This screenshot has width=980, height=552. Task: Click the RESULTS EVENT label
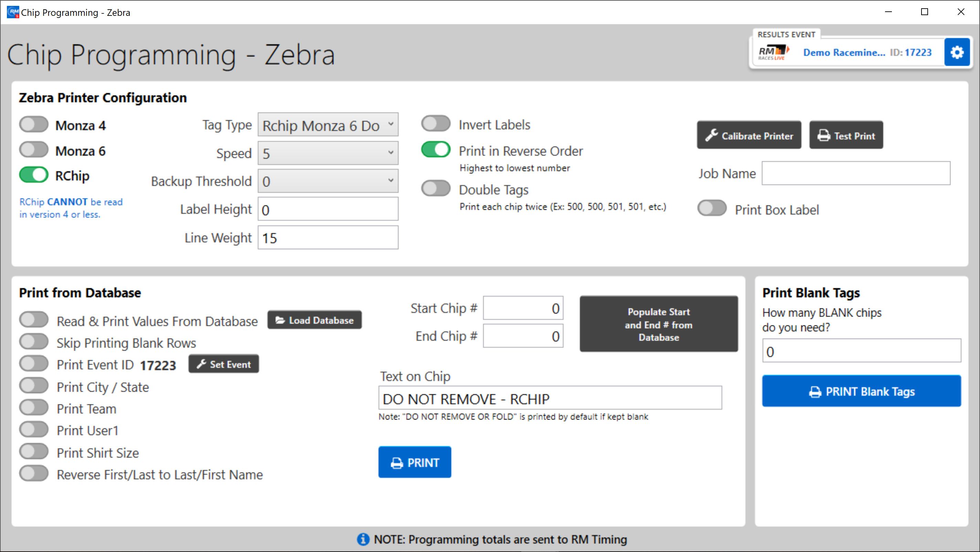[x=786, y=34]
